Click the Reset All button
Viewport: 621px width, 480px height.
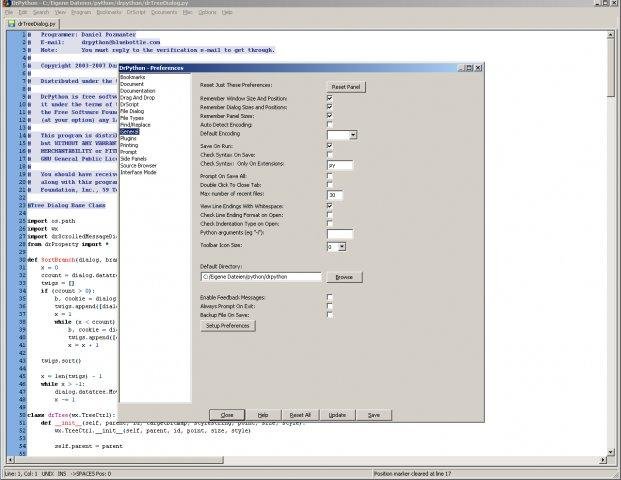[300, 415]
